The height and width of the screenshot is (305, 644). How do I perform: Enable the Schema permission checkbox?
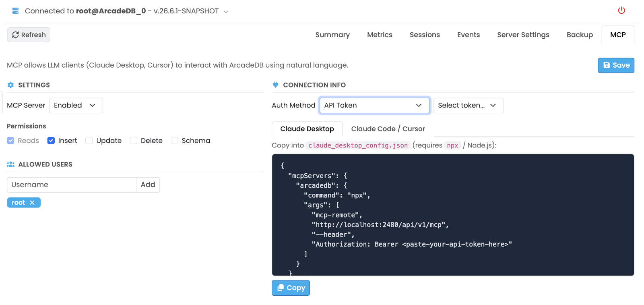click(x=174, y=141)
